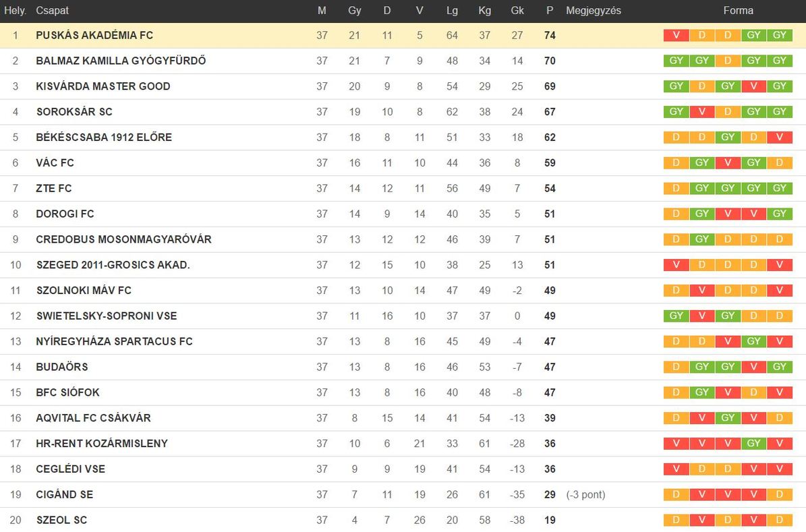Screen dimensions: 806x532
Task: Click Békéscsaba's green GY form badge
Action: 727,138
